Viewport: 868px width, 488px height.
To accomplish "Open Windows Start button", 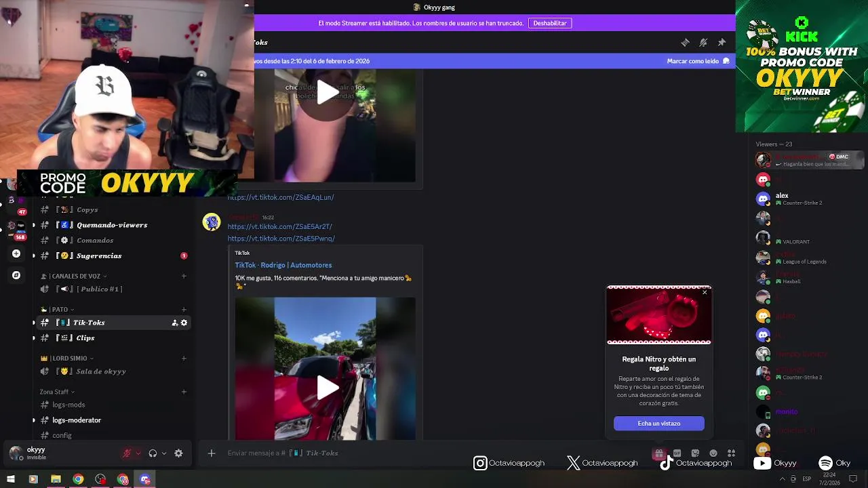I will tap(11, 479).
